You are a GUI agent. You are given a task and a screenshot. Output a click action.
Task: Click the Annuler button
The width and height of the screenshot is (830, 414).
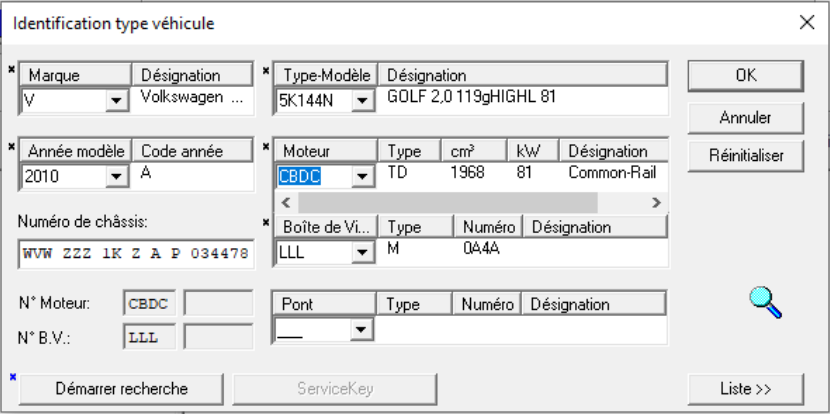[x=745, y=118]
